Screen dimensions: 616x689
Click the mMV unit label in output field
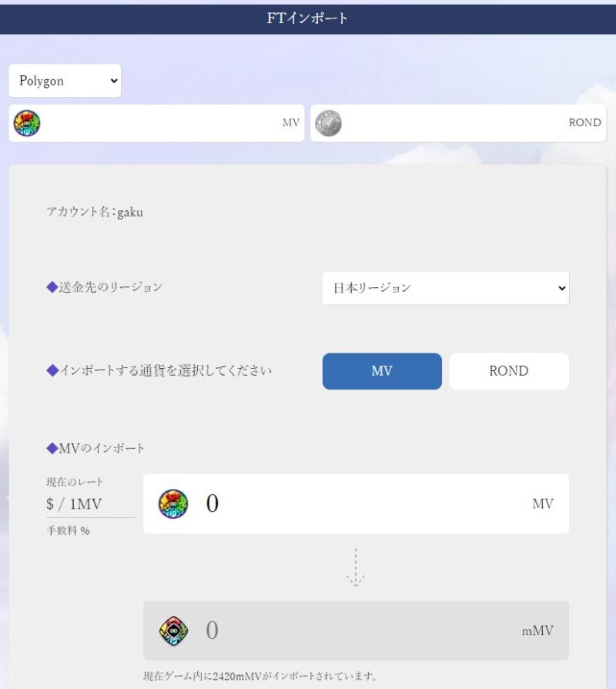click(537, 631)
